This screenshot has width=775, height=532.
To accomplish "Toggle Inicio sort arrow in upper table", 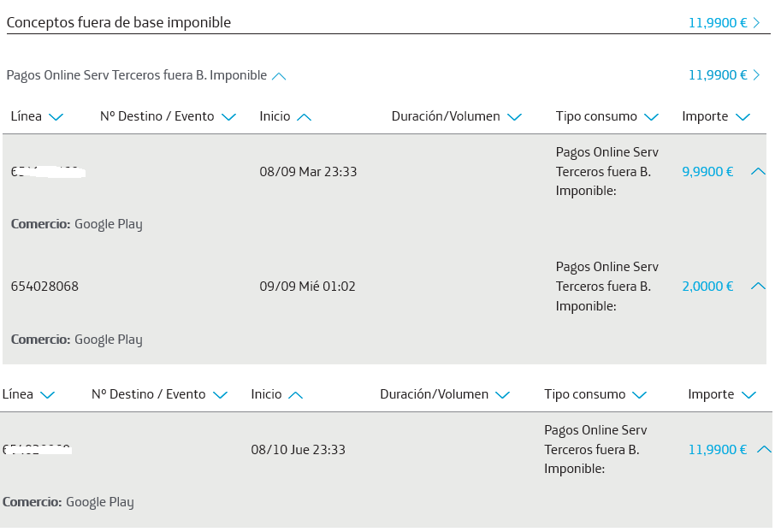I will (x=304, y=117).
